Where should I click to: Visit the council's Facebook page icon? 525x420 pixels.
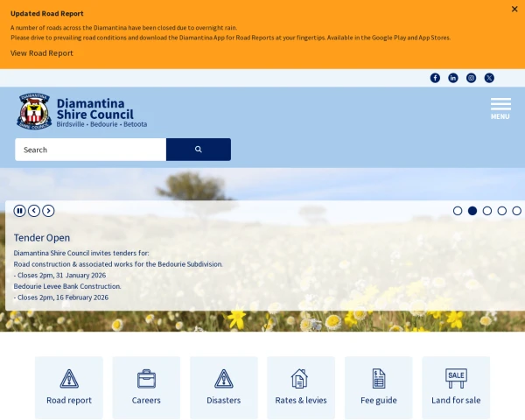(435, 78)
